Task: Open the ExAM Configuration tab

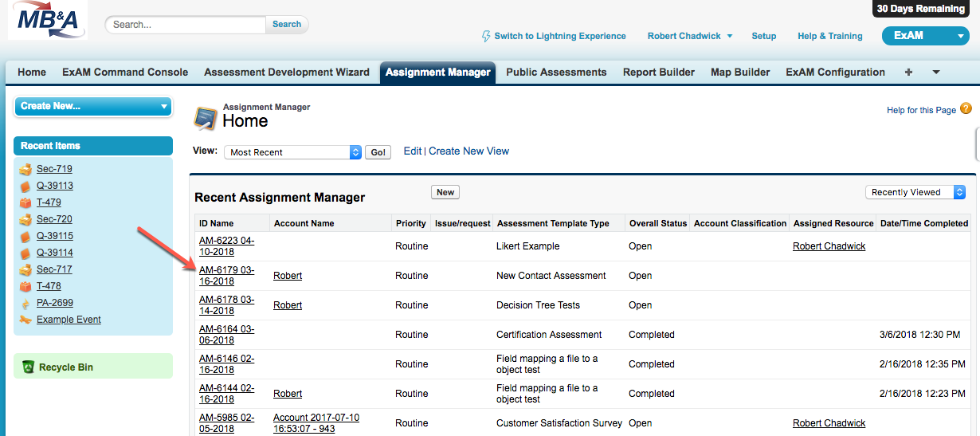Action: point(835,72)
